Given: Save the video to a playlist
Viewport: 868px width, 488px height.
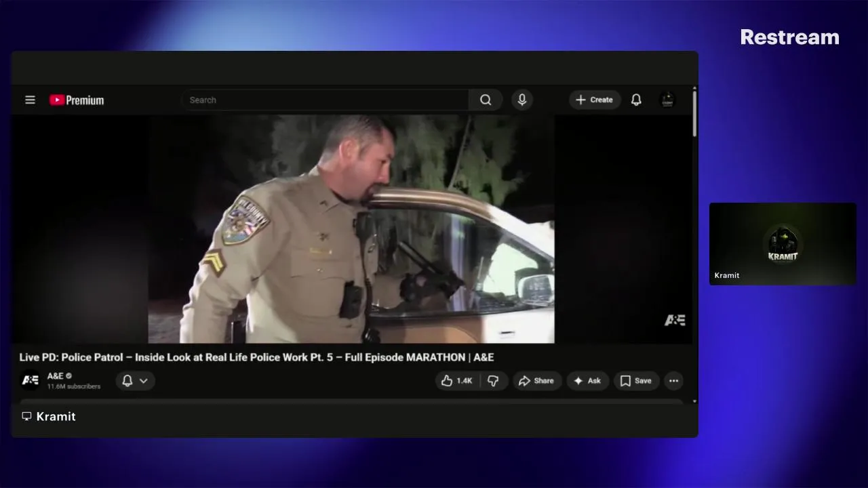Looking at the screenshot, I should point(636,381).
